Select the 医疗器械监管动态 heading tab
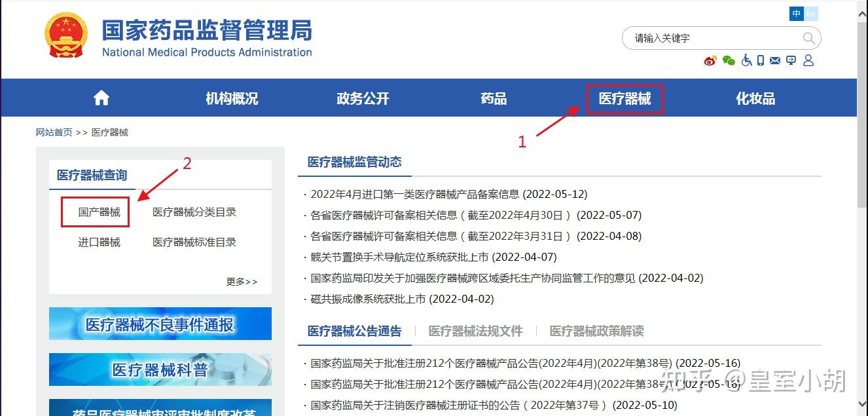Image resolution: width=868 pixels, height=416 pixels. pos(355,162)
